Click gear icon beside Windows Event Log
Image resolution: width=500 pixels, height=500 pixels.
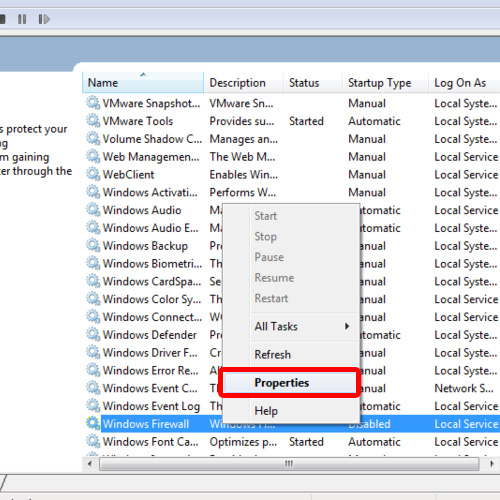tap(93, 406)
